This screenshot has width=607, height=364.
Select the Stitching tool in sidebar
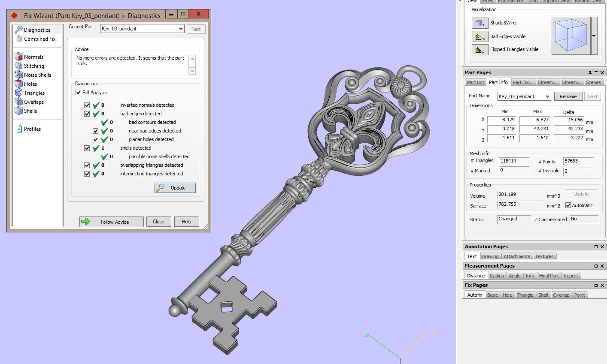19,66
